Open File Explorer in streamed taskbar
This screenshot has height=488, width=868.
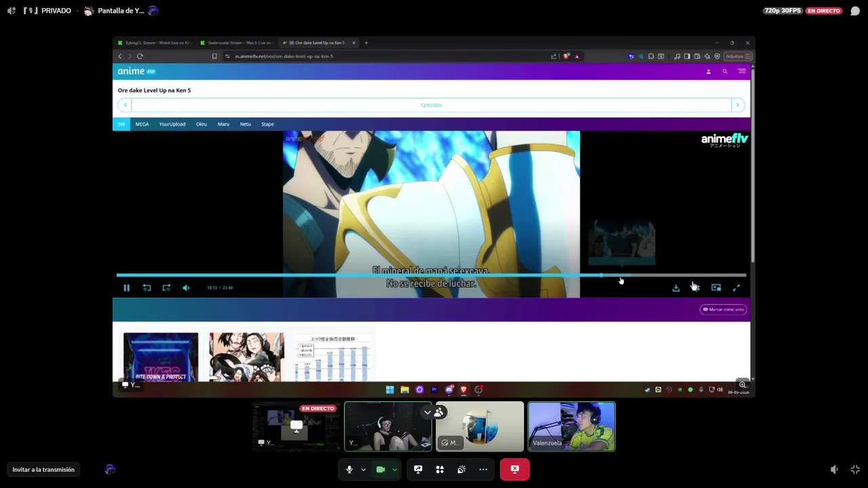pyautogui.click(x=405, y=390)
